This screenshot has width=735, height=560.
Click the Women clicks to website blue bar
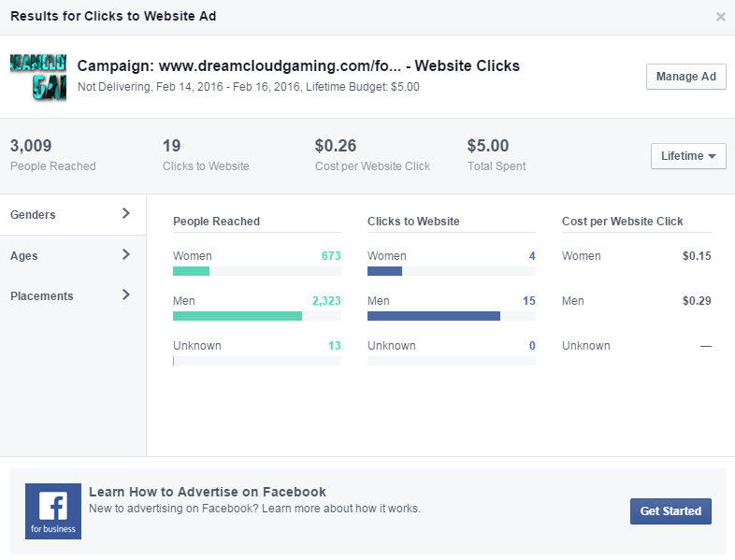[384, 271]
